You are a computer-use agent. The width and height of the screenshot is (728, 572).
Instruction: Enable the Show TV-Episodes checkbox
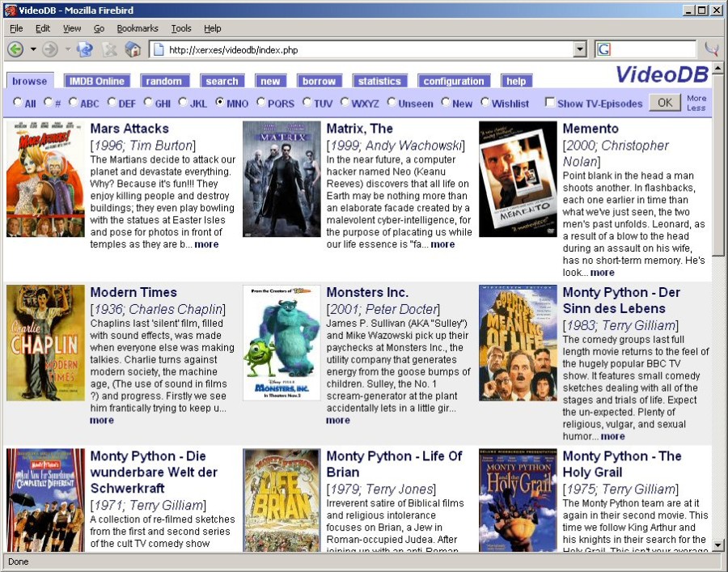coord(550,102)
